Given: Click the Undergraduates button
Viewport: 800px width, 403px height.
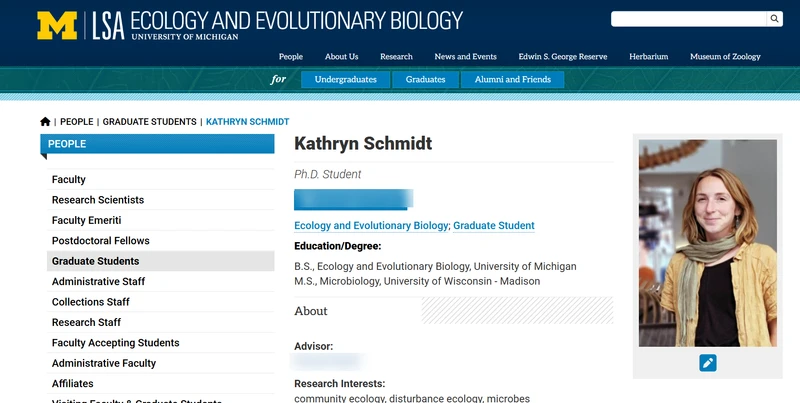Looking at the screenshot, I should [345, 80].
